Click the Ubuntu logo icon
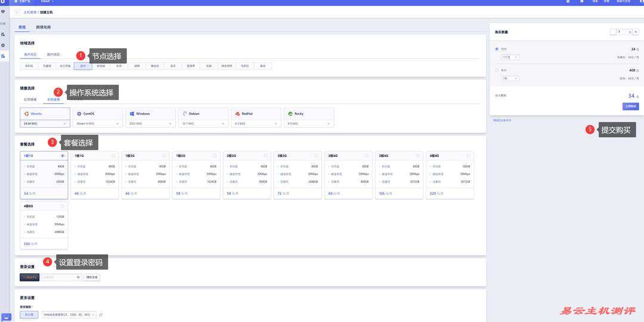644x322 pixels. [x=26, y=113]
